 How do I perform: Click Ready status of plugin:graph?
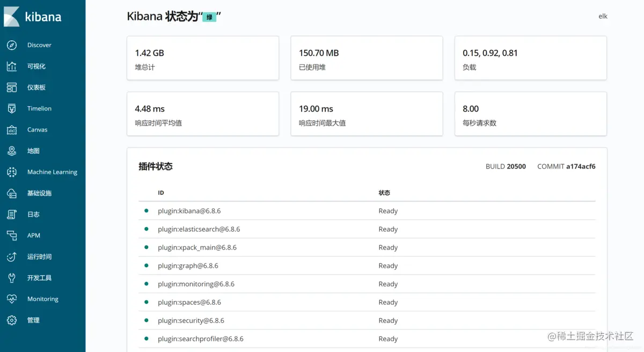tap(388, 266)
